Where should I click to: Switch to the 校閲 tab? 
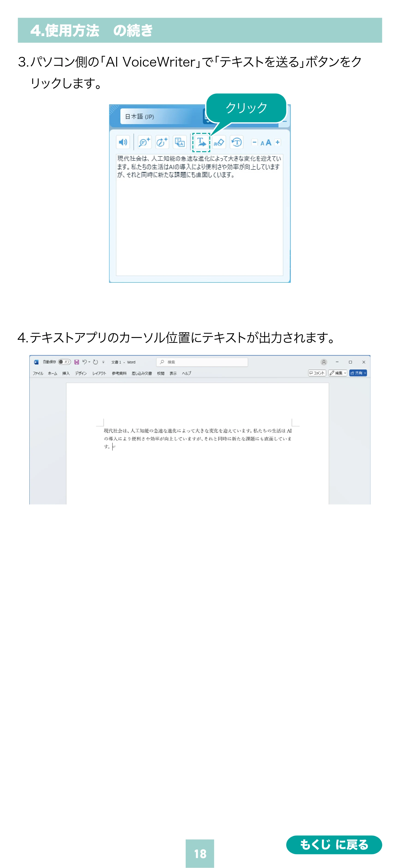(161, 373)
